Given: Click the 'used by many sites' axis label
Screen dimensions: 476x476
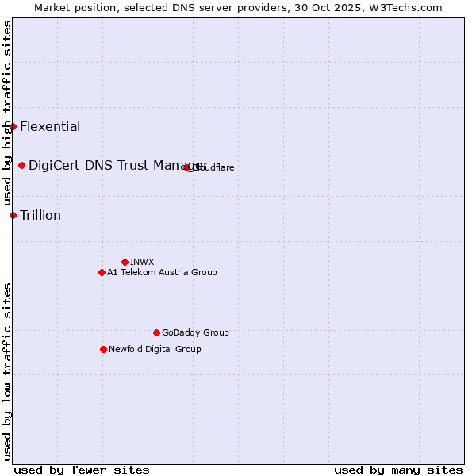Looking at the screenshot, I should click(398, 470).
